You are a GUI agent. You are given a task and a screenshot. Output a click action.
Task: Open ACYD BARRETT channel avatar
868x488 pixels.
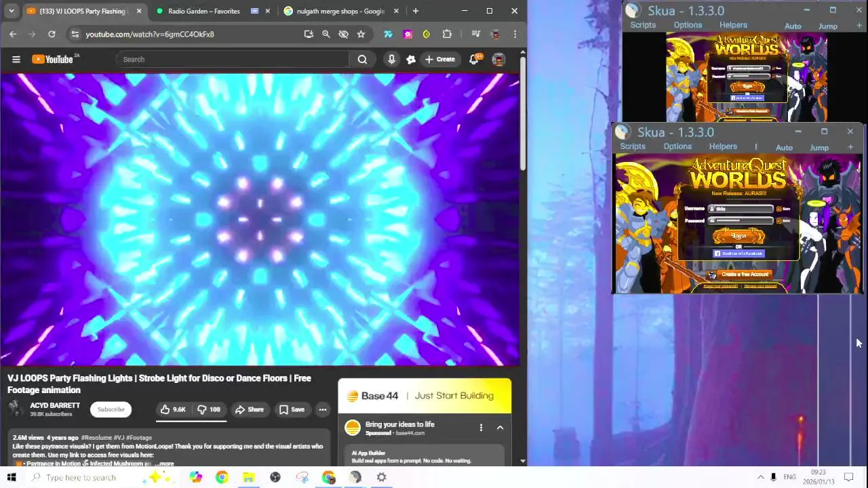pos(16,409)
